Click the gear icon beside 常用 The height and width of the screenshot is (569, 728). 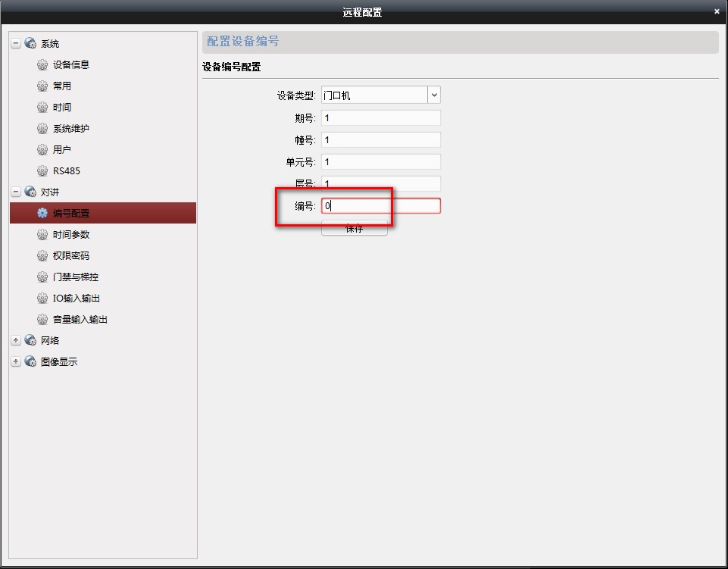(x=42, y=86)
